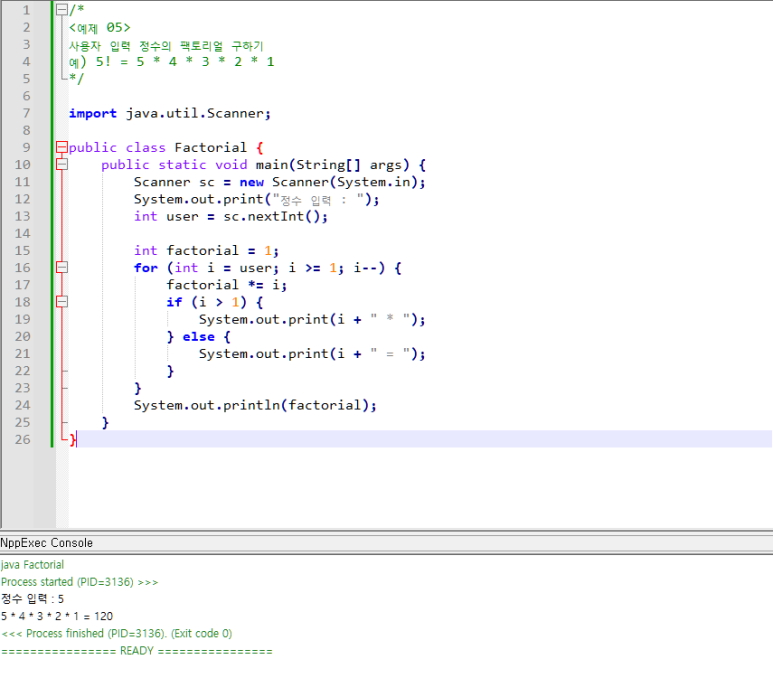The width and height of the screenshot is (773, 678).
Task: Click the '<예제 05>' comment line
Action: click(x=100, y=28)
